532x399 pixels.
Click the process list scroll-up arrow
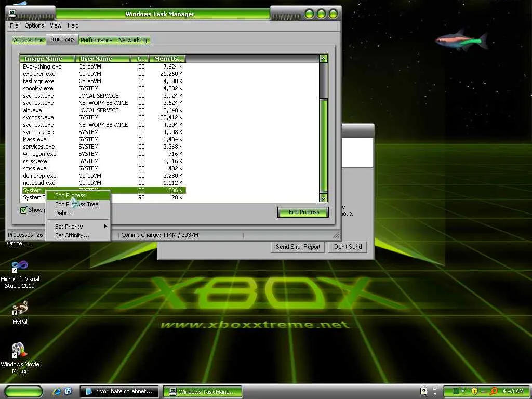point(323,58)
